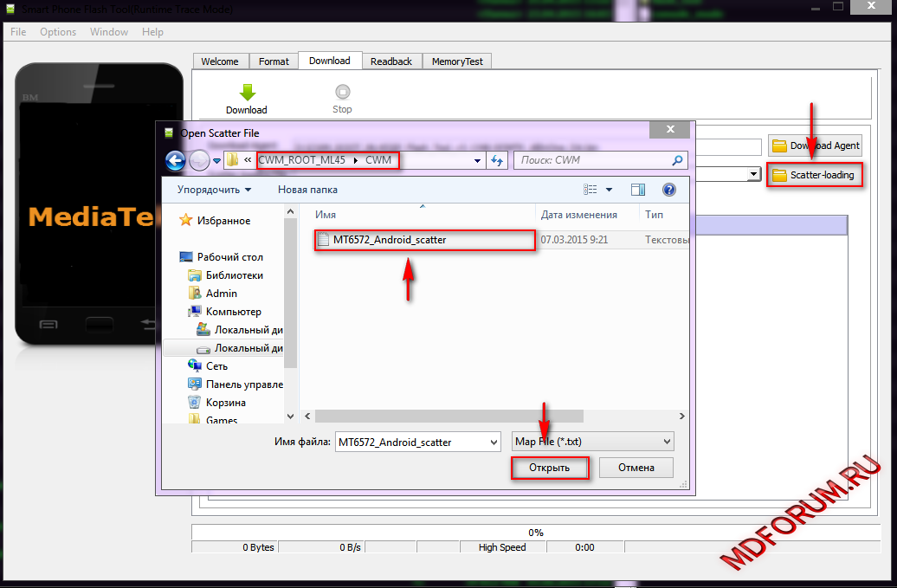Viewport: 897px width, 588px height.
Task: Open the Упорядочить dropdown menu
Action: pyautogui.click(x=214, y=190)
